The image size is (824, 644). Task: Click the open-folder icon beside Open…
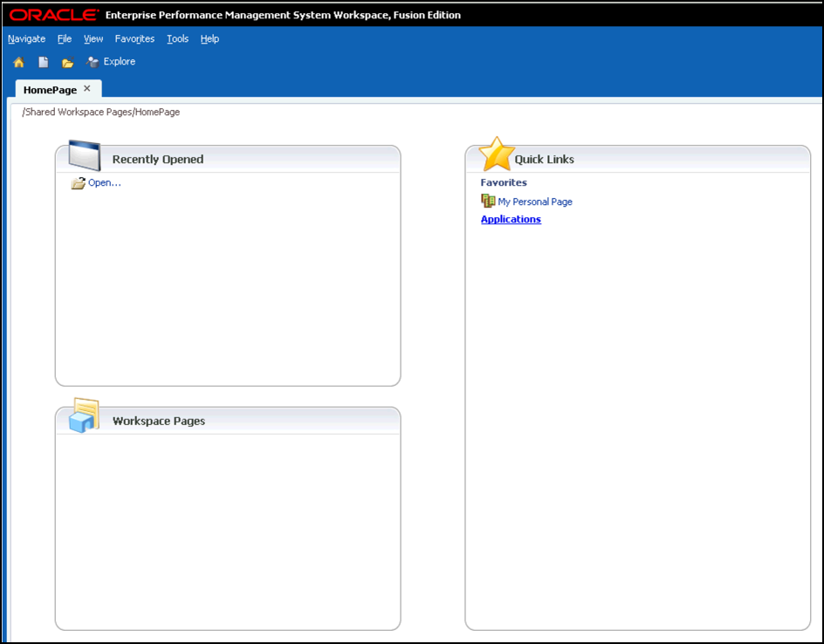click(x=79, y=182)
